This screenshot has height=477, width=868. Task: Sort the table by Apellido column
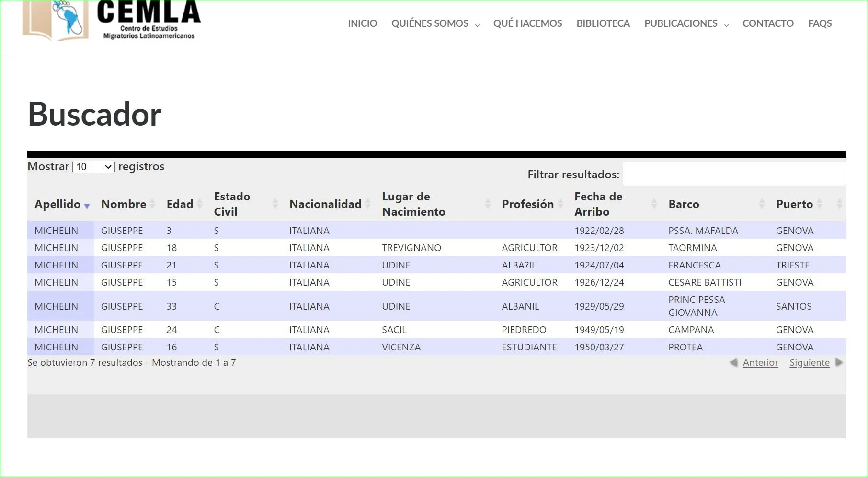tap(57, 204)
